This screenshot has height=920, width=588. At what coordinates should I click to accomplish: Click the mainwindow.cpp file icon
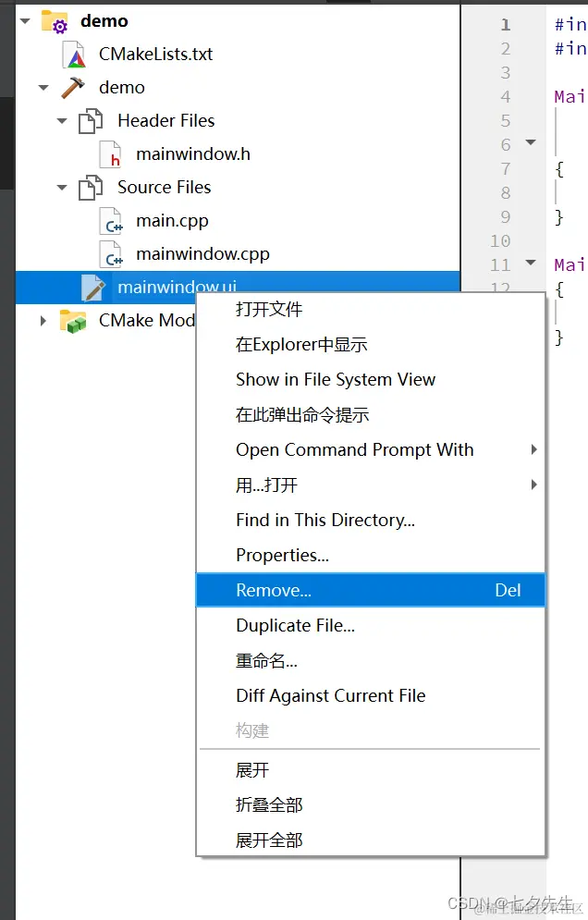pos(110,254)
